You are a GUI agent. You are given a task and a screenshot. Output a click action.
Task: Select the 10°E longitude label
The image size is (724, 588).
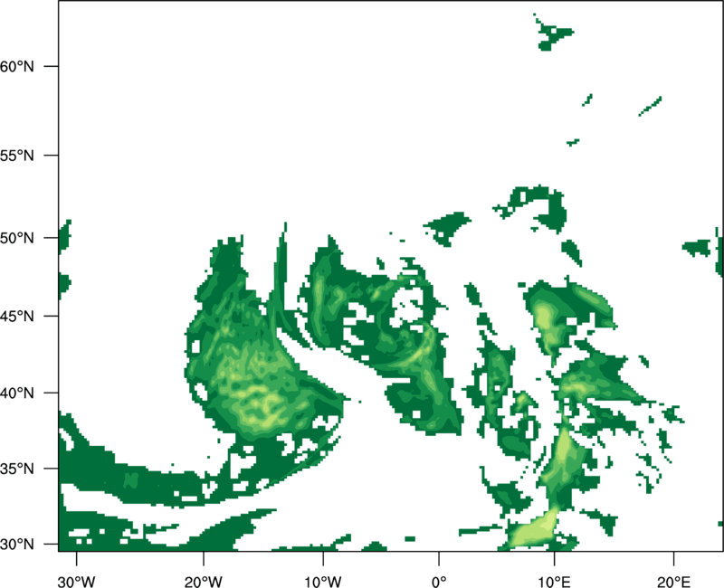pos(554,582)
